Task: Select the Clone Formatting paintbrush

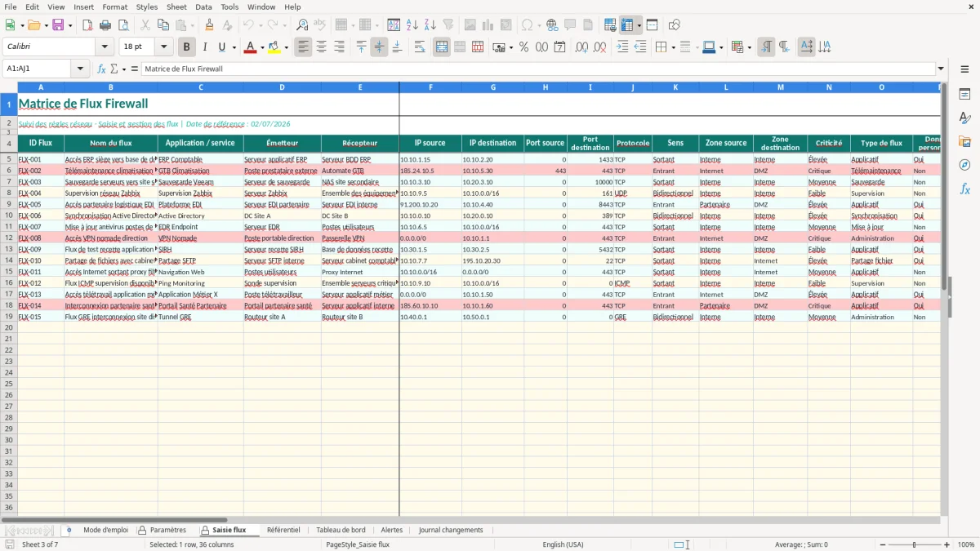Action: click(210, 25)
